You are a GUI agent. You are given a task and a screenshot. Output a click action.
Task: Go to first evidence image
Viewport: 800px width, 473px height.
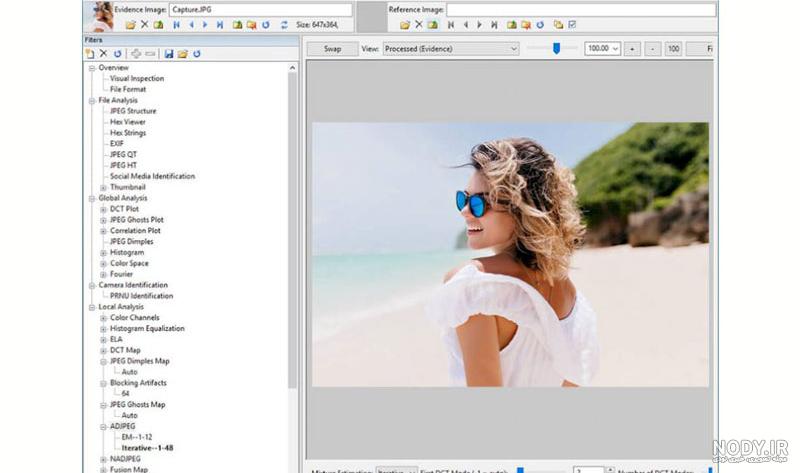[177, 24]
